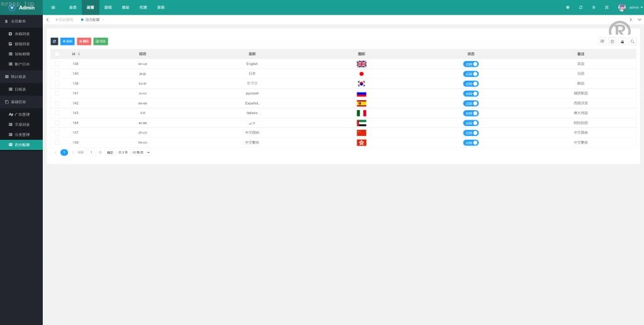This screenshot has height=325, width=644.
Task: Click the tabs scroll-left arrow icon
Action: coord(48,20)
